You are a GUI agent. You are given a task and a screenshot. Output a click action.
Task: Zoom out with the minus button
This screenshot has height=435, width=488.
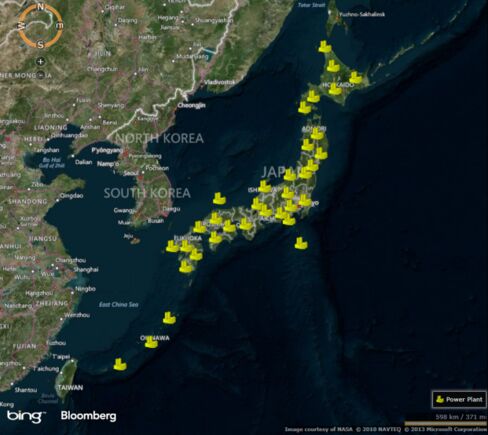pos(41,75)
